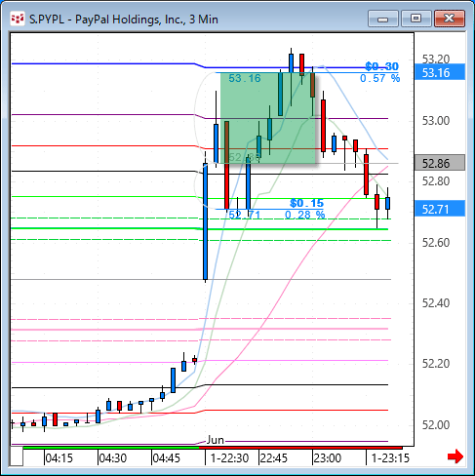
Task: Click the 1-22:30 time axis label
Action: pyautogui.click(x=229, y=458)
